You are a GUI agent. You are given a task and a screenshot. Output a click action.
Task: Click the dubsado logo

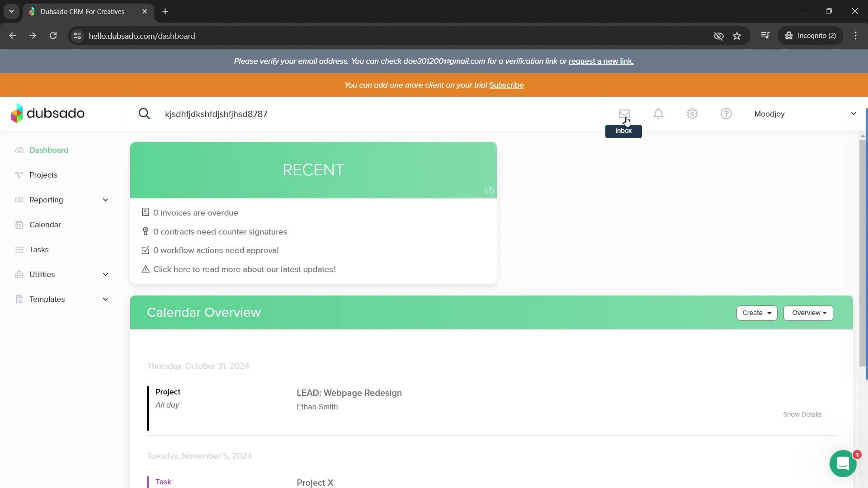tap(48, 113)
